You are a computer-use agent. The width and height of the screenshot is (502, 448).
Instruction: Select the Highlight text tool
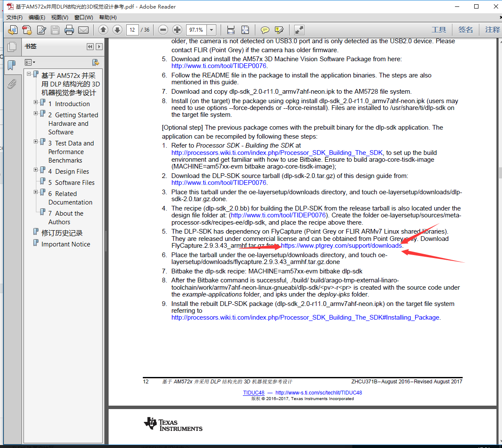[x=279, y=30]
